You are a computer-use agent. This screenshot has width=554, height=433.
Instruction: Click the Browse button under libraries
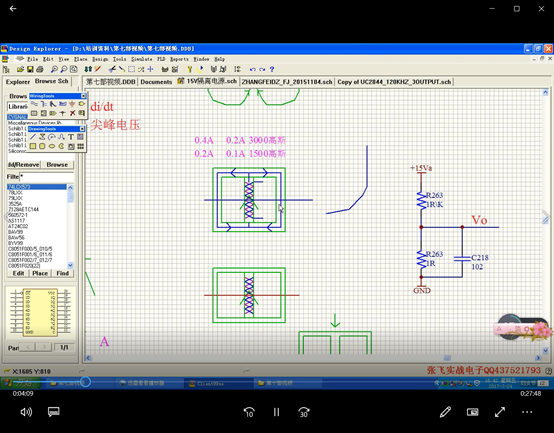[x=57, y=165]
